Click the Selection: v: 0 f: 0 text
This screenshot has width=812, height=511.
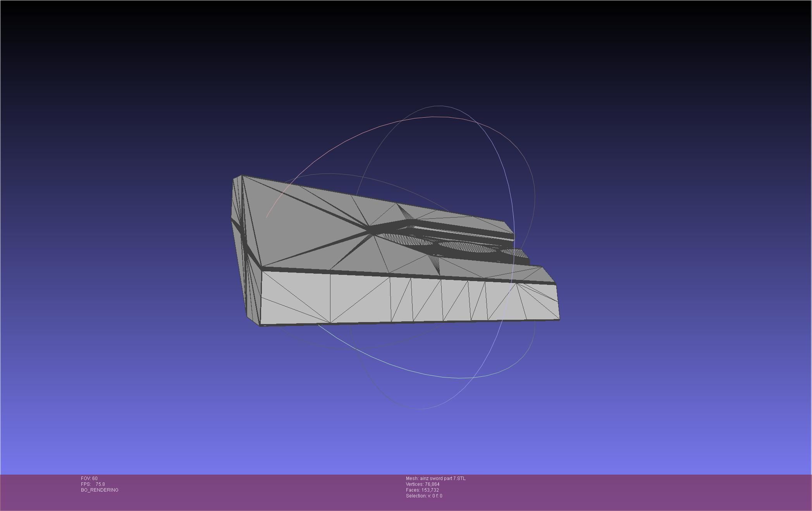tap(424, 496)
